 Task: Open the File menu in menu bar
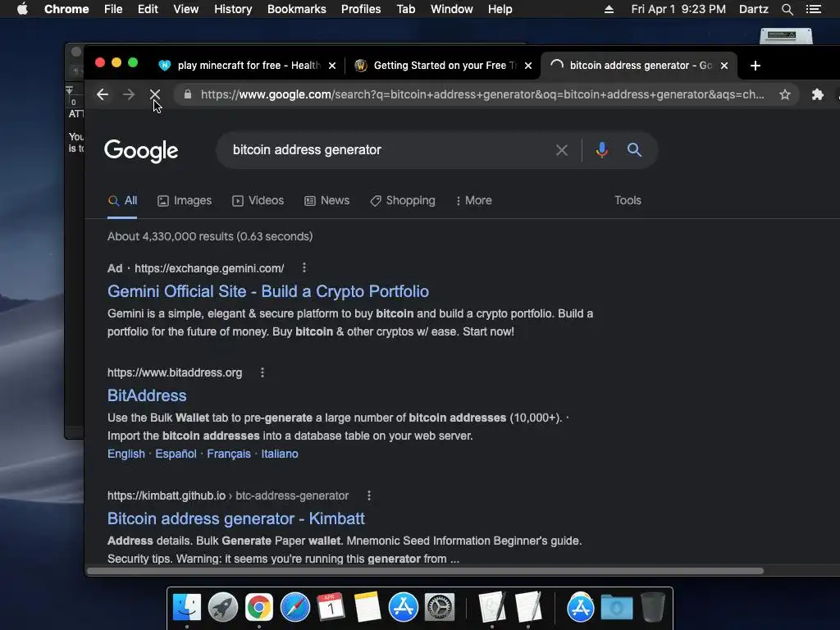pyautogui.click(x=113, y=9)
